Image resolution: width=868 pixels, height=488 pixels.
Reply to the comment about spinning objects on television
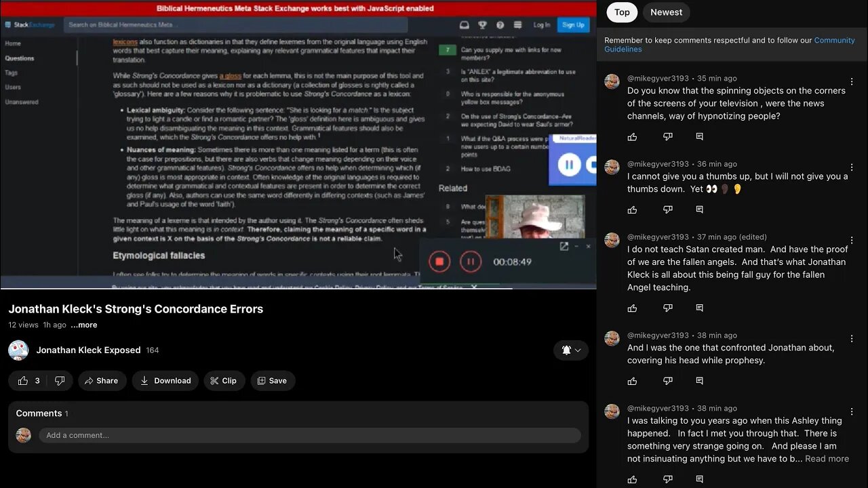(700, 137)
